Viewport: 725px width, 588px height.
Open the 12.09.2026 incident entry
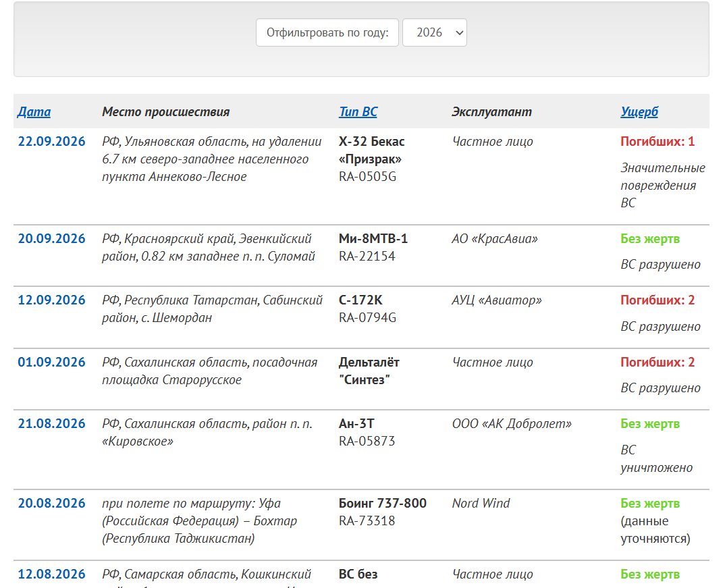[51, 300]
